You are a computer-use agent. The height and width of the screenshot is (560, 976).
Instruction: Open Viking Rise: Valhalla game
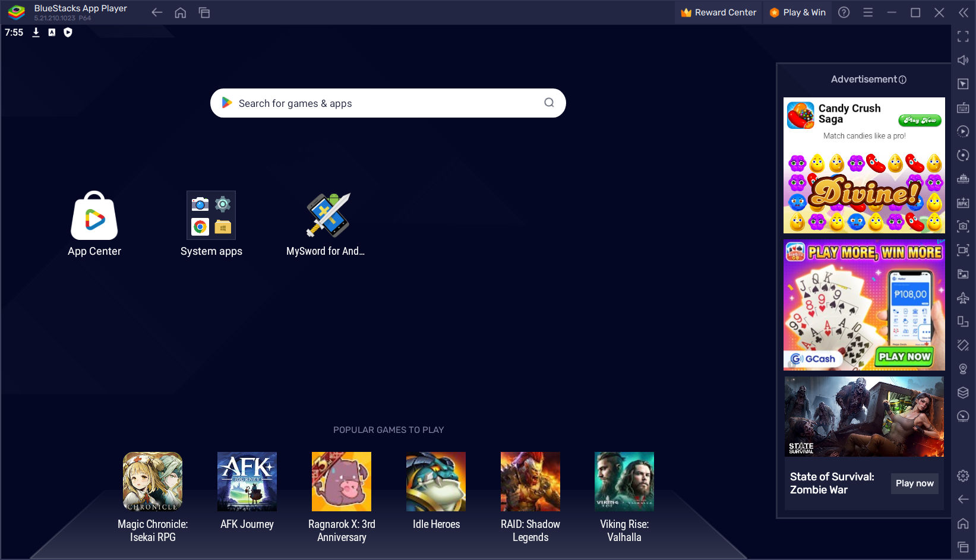coord(624,498)
